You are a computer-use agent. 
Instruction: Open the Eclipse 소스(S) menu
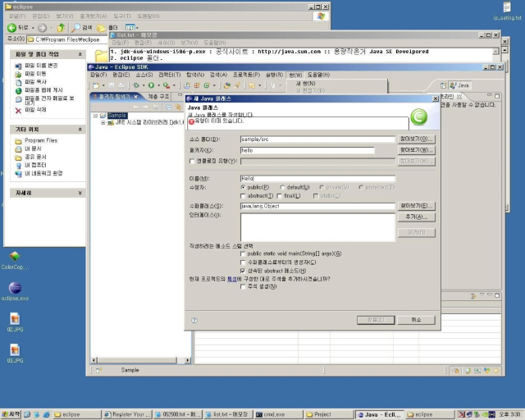tap(144, 75)
